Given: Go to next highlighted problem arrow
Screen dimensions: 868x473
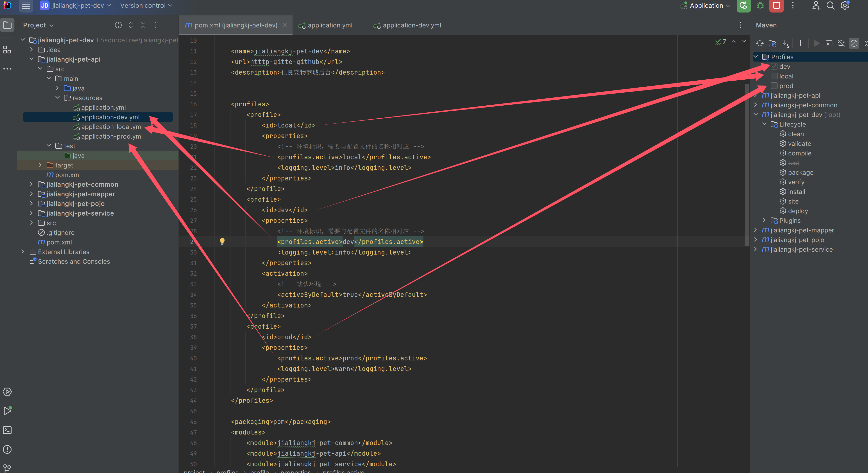Looking at the screenshot, I should coord(744,41).
